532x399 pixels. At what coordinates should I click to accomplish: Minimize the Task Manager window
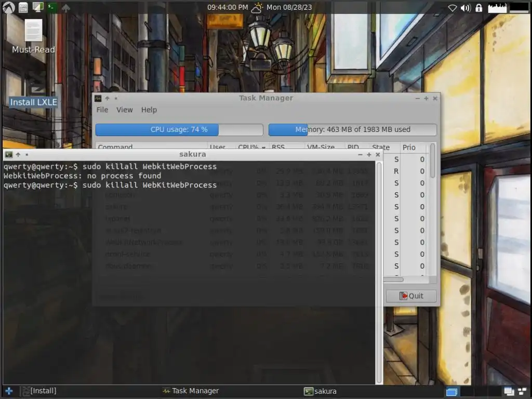[x=417, y=98]
